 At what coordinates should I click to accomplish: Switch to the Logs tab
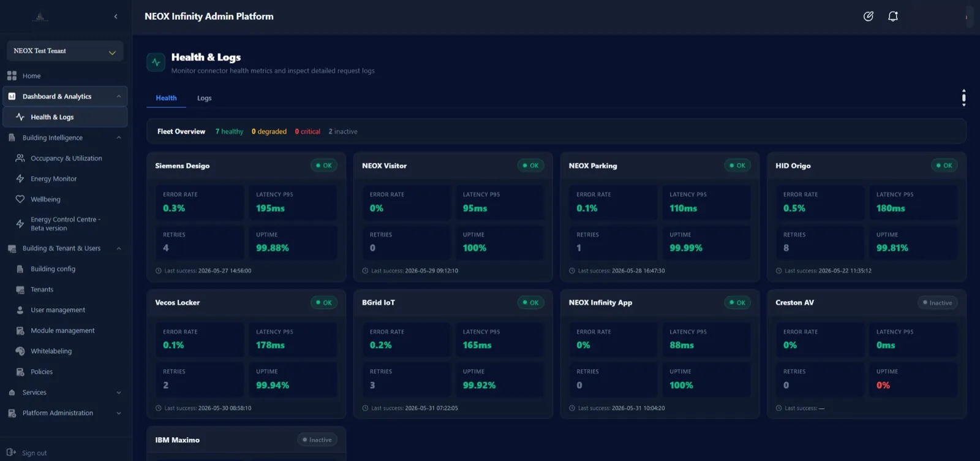point(205,98)
